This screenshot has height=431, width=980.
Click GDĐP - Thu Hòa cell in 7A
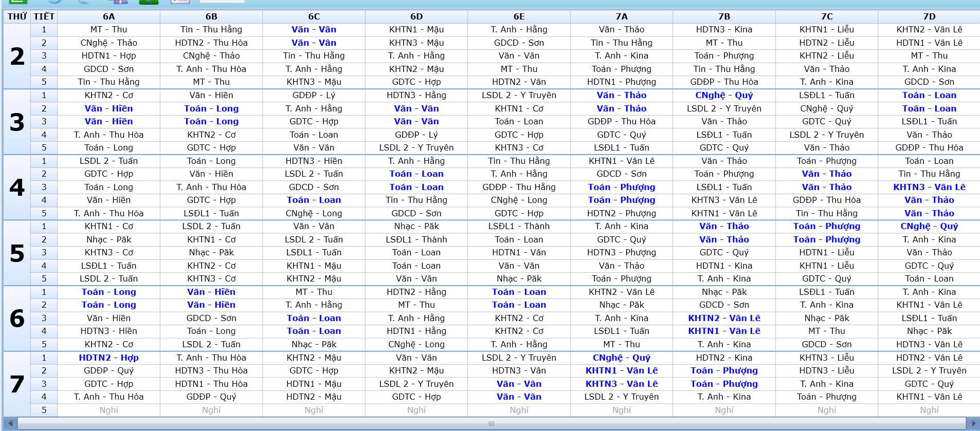(x=621, y=121)
